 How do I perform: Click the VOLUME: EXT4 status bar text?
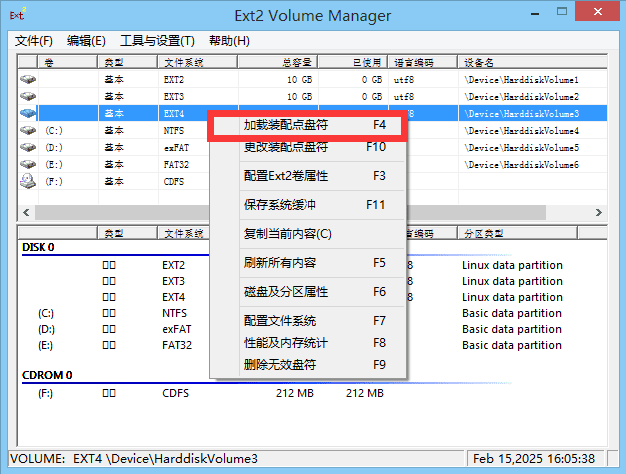click(x=134, y=458)
